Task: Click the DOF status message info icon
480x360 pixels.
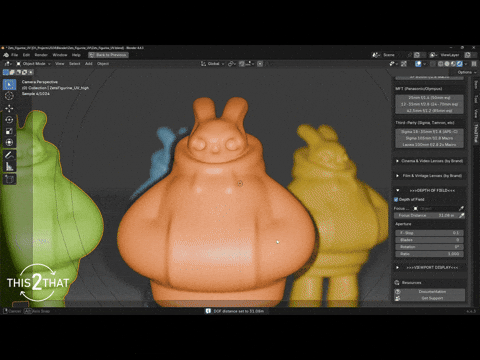Action: [x=208, y=311]
